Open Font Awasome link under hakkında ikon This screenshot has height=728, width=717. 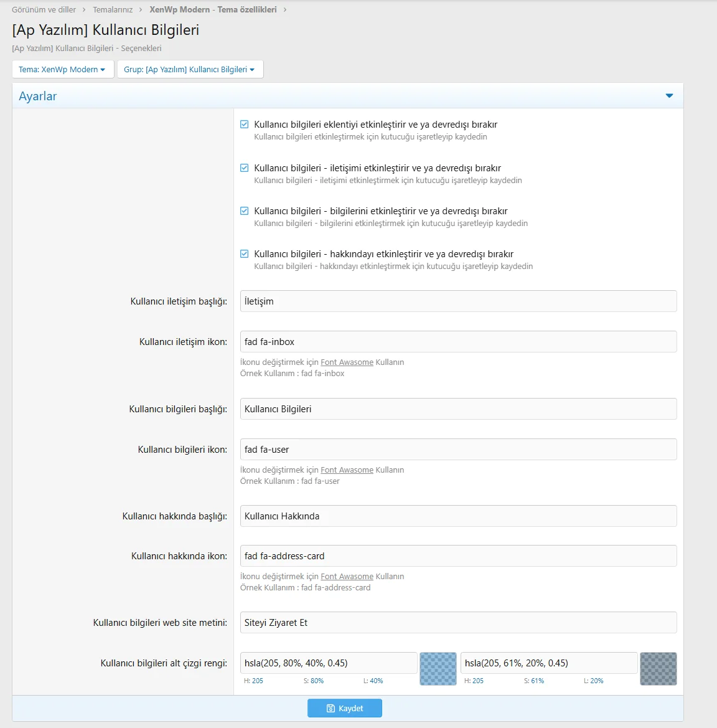pyautogui.click(x=347, y=577)
